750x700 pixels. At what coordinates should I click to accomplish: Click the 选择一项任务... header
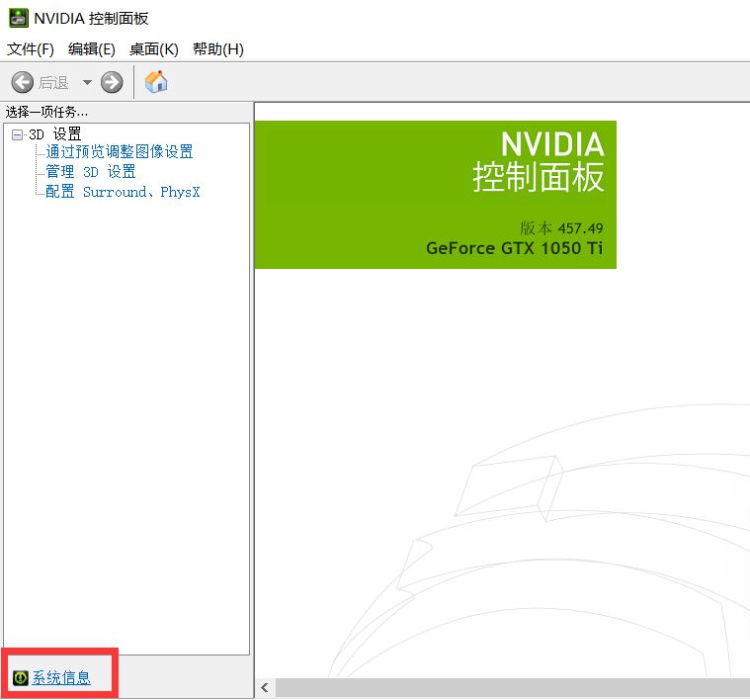(46, 113)
